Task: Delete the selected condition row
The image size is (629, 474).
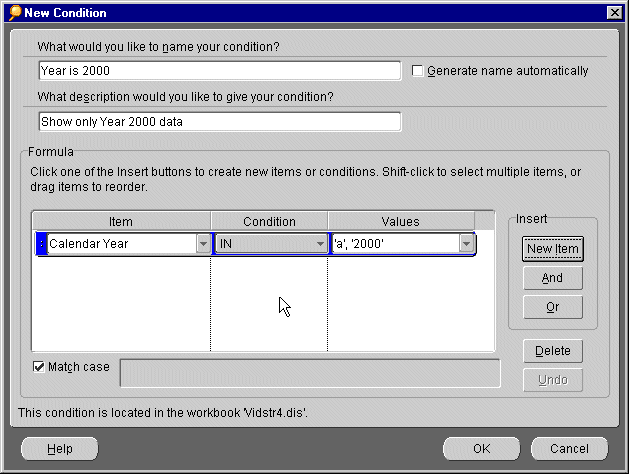Action: coord(552,351)
